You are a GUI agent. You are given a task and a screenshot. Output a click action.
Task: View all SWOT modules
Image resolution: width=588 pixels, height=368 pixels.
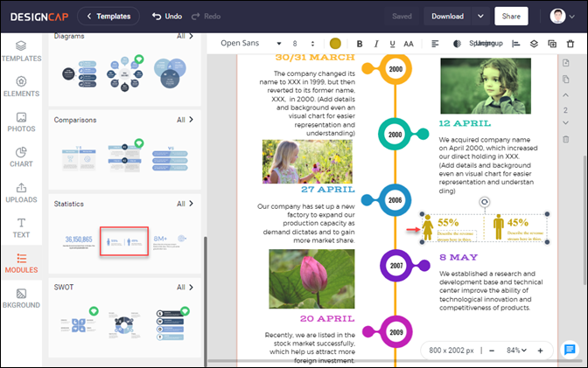coord(185,287)
